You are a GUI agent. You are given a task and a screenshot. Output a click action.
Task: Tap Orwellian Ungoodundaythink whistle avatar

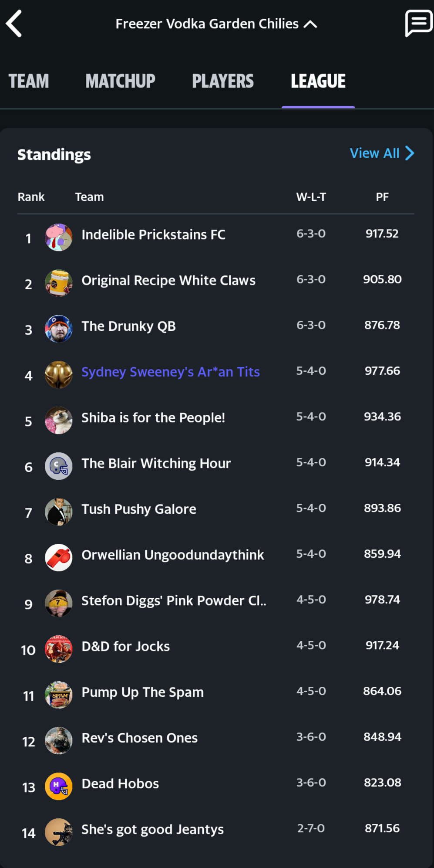pos(59,557)
